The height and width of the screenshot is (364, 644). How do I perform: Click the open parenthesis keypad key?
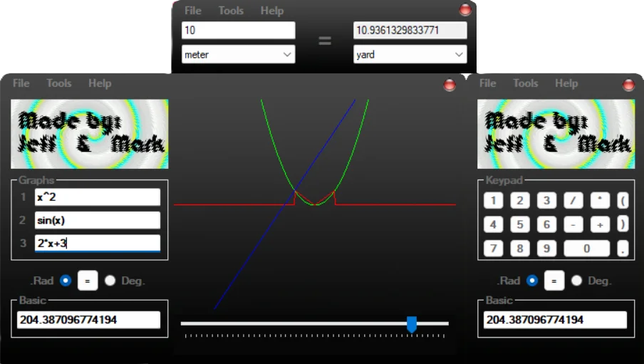point(623,200)
